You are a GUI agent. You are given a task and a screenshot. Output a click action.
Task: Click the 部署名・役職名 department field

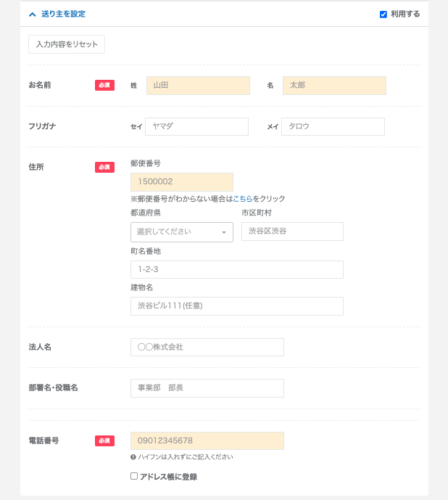tap(207, 388)
